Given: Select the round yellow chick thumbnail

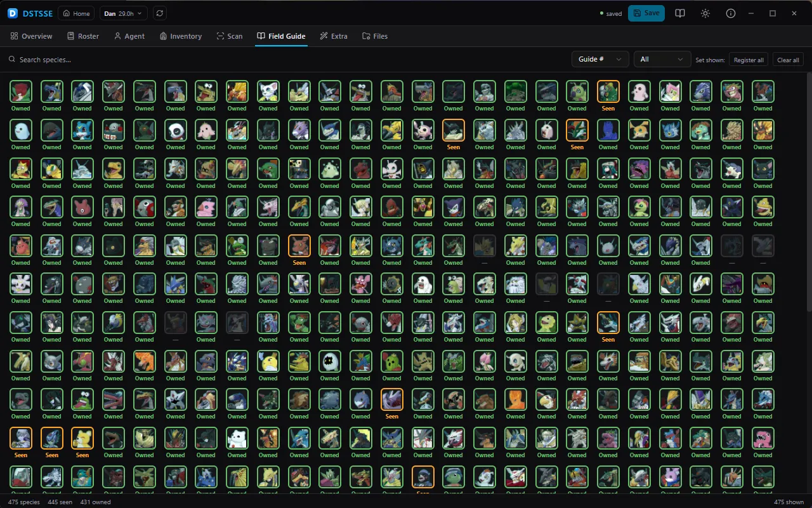Looking at the screenshot, I should [x=268, y=361].
